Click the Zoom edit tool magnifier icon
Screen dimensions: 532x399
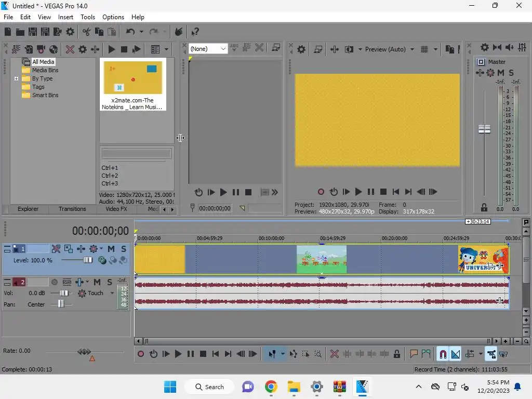point(318,354)
